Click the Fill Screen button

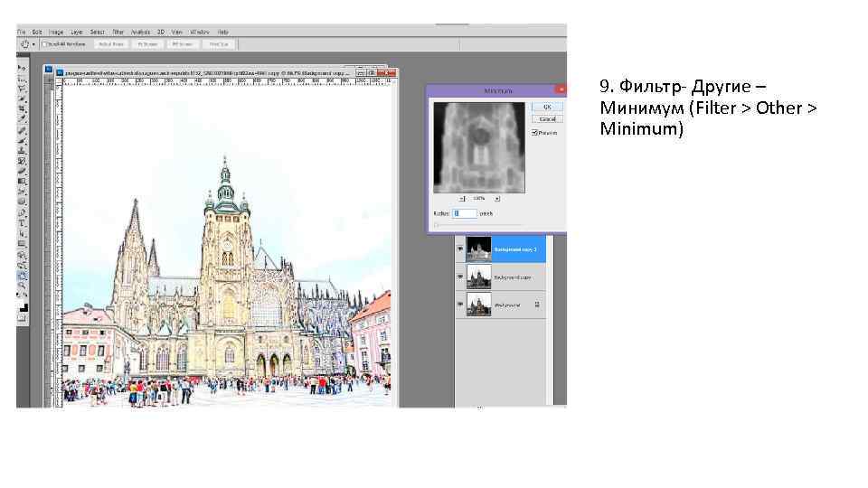tap(182, 44)
